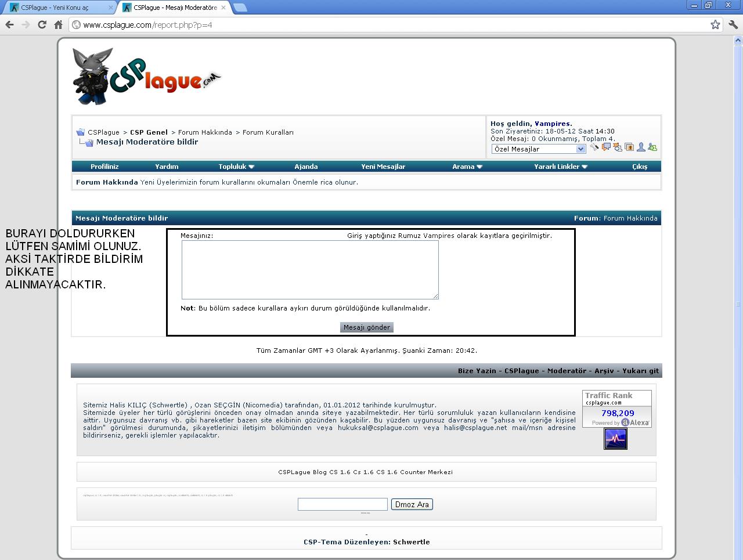Click the photo album icon
Viewport: 743px width, 560px height.
[629, 147]
